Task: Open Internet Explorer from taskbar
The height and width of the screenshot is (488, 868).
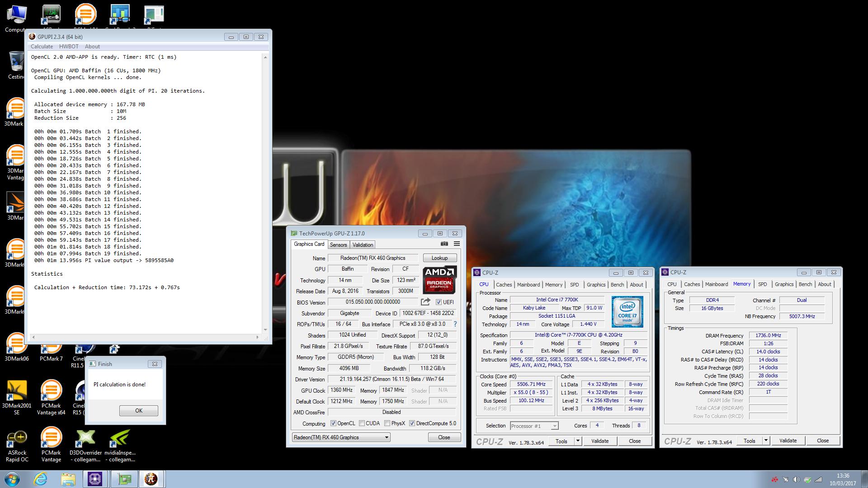Action: coord(40,479)
